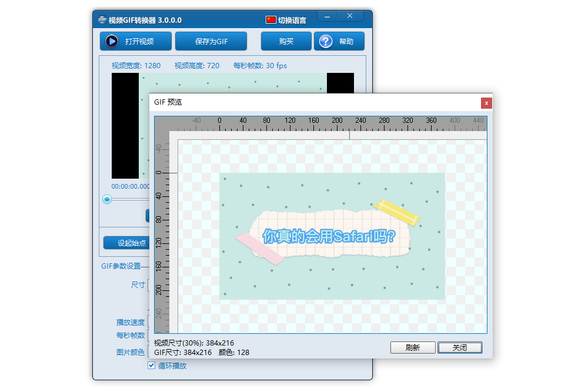Click the 00:00:00.000 timestamp text

[130, 186]
